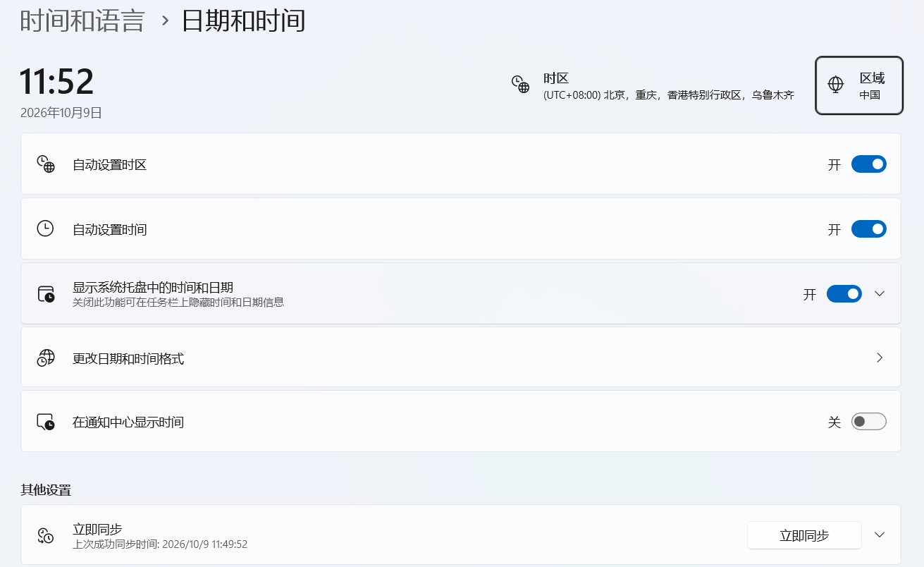Enable the 在通知中心显示时间 switch

[x=869, y=422]
